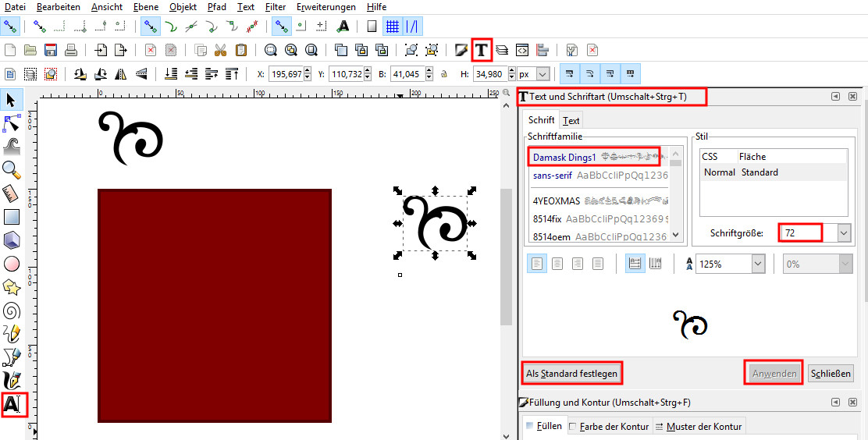Pick the Tweak tool
This screenshot has width=868, height=440.
(x=12, y=147)
